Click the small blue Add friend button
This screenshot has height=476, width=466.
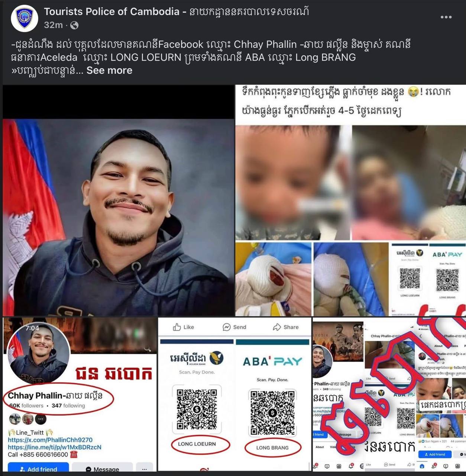435,454
